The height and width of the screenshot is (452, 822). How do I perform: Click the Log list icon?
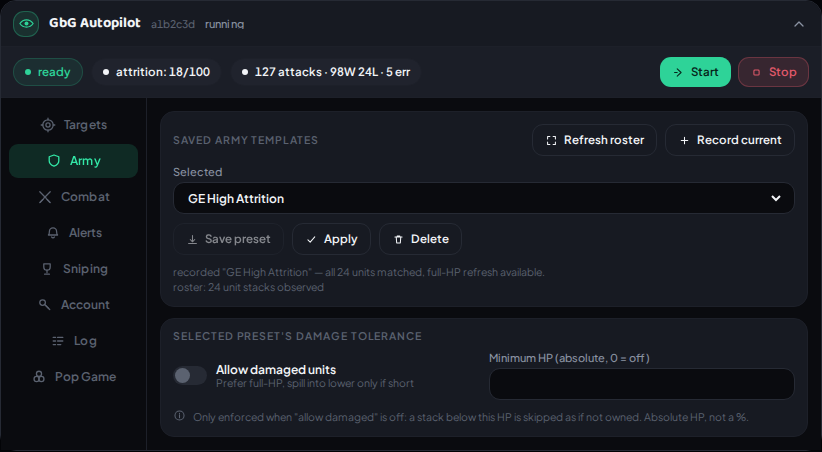pos(58,341)
